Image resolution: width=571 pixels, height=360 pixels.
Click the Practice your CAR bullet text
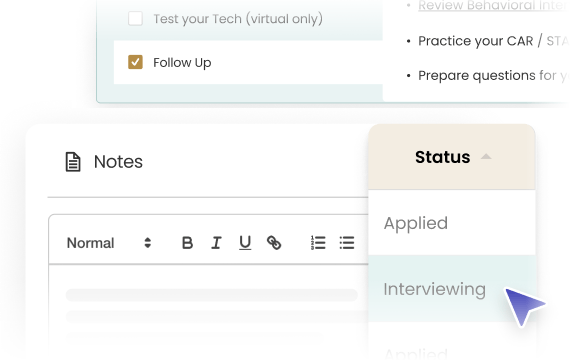(x=494, y=41)
